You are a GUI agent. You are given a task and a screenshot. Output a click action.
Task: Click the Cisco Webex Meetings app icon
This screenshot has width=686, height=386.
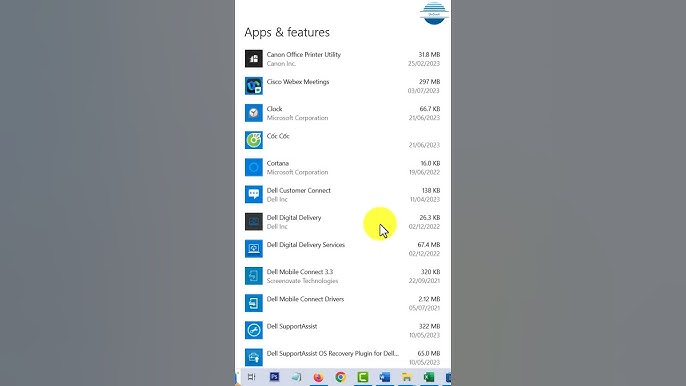click(x=254, y=86)
